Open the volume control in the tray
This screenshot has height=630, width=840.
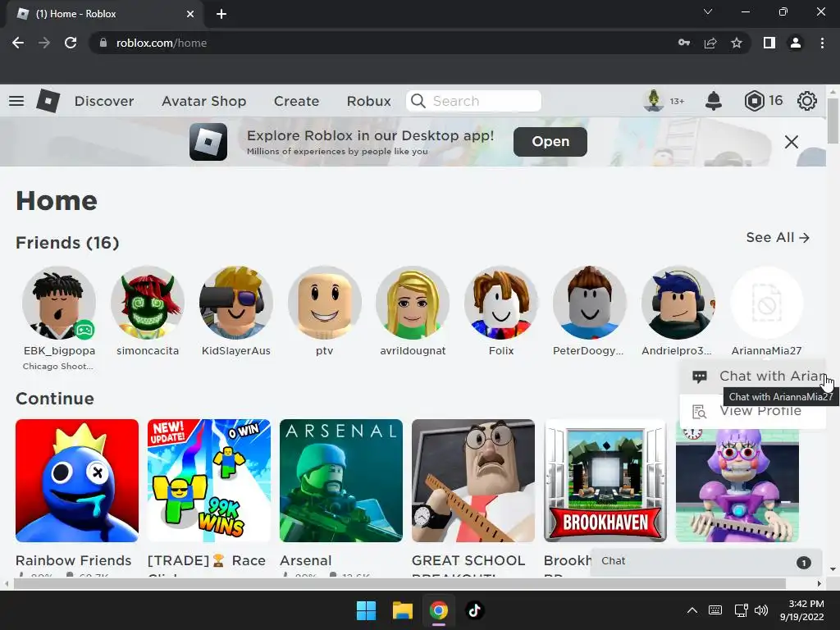coord(760,610)
